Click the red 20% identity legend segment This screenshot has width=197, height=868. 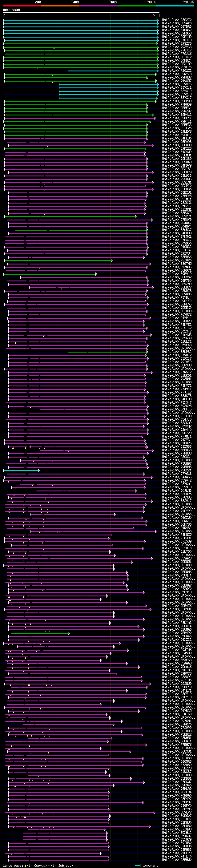pyautogui.click(x=22, y=6)
